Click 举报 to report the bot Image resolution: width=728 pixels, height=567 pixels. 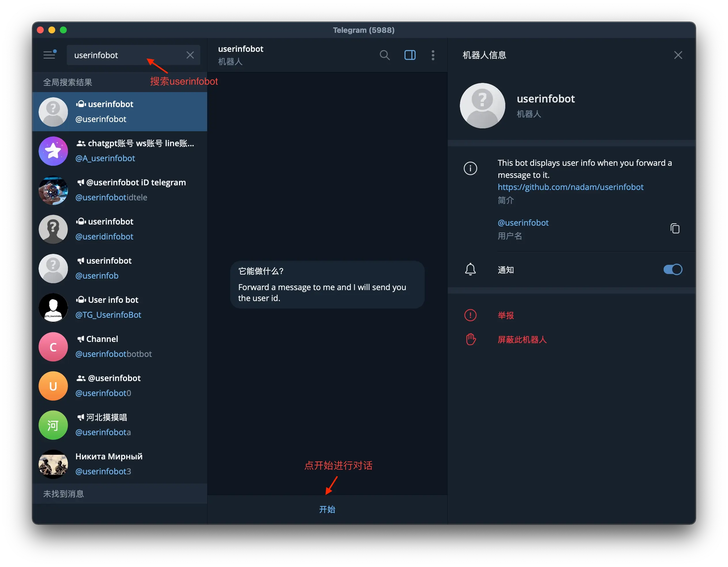click(506, 315)
